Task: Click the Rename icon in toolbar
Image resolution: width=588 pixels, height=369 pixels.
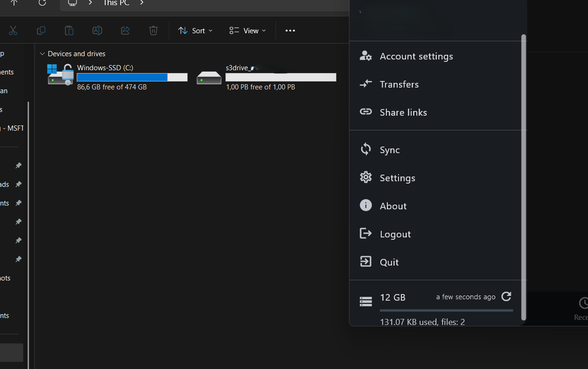Action: coord(97,30)
